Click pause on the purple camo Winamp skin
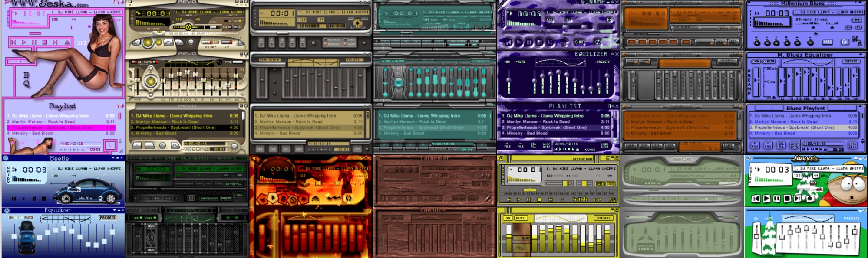Viewport: 868px width, 258px height. 529,42
